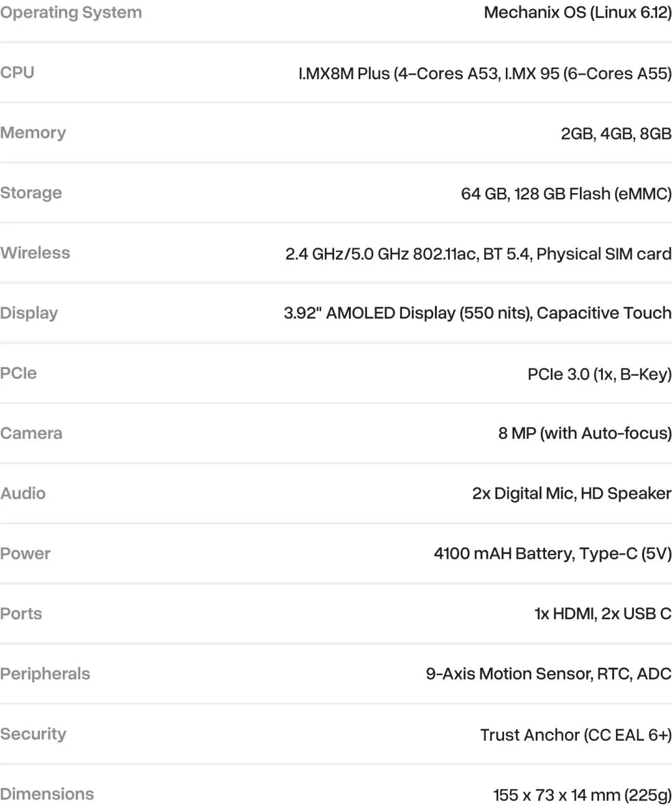Image resolution: width=672 pixels, height=806 pixels.
Task: Click the I.MX8M Plus CPU specification text
Action: click(485, 73)
